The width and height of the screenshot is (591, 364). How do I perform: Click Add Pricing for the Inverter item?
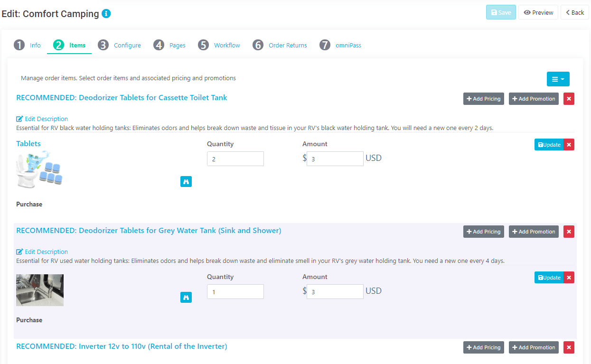483,347
